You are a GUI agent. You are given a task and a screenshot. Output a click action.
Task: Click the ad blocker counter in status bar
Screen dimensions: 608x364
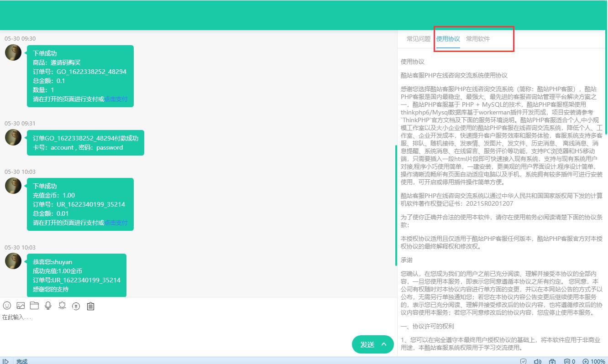tap(569, 361)
